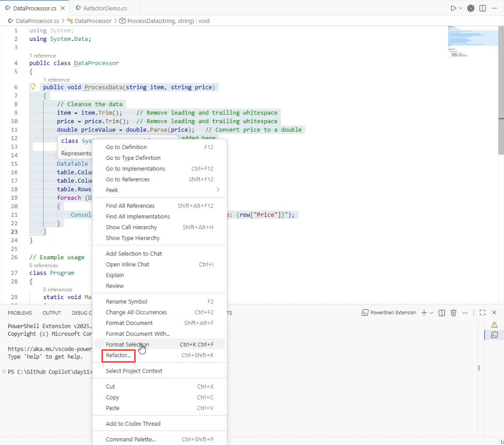Viewport: 504px width, 445px height.
Task: Close the bottom panel
Action: click(x=494, y=313)
